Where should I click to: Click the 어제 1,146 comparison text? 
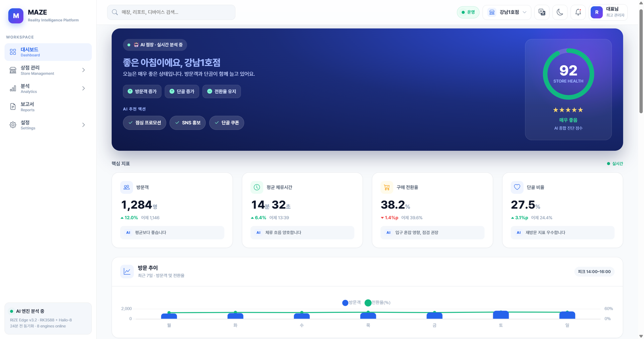(150, 218)
